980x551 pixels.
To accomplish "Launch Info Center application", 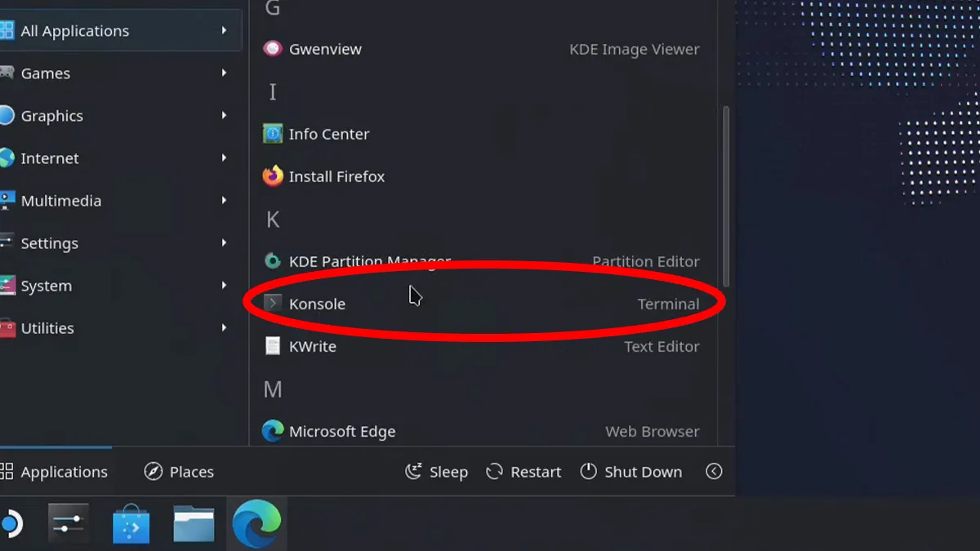I will pyautogui.click(x=482, y=134).
